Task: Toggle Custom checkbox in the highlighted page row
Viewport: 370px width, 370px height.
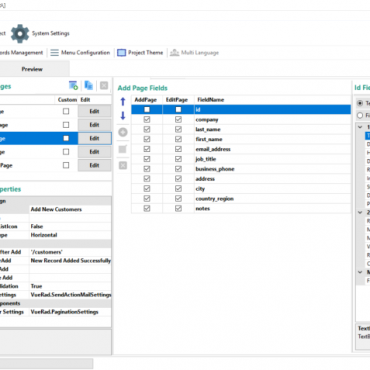Action: 66,138
